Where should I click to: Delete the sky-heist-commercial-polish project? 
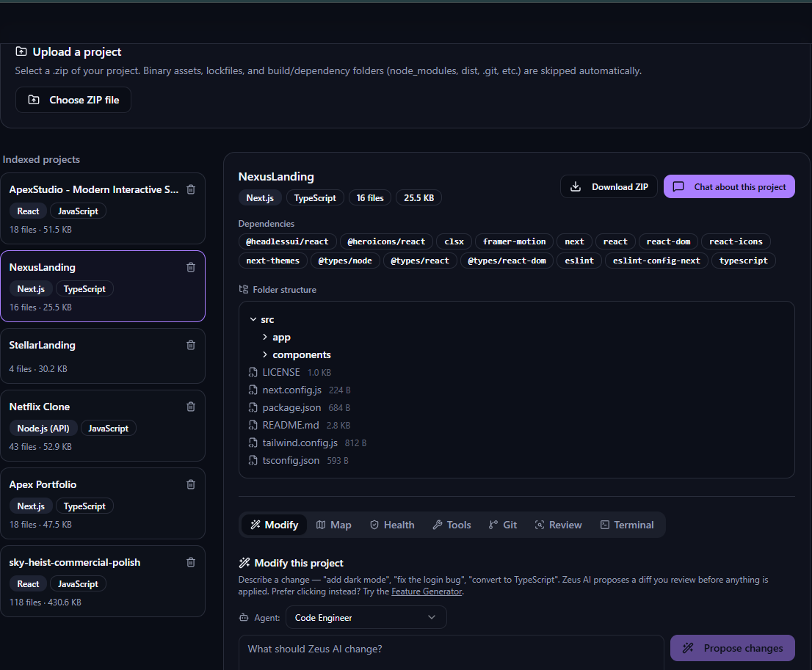(191, 562)
